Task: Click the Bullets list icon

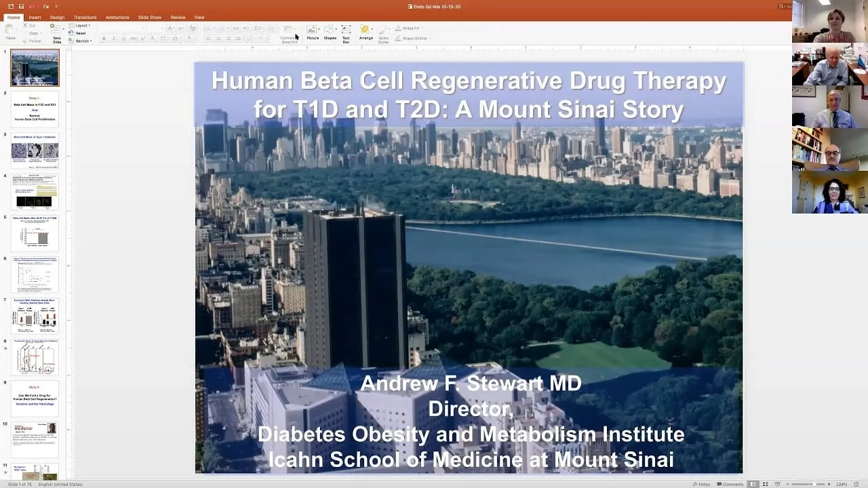Action: pyautogui.click(x=208, y=28)
